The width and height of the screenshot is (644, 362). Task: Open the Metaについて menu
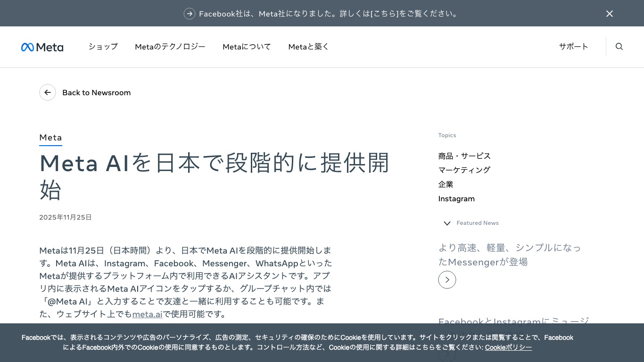coord(247,47)
